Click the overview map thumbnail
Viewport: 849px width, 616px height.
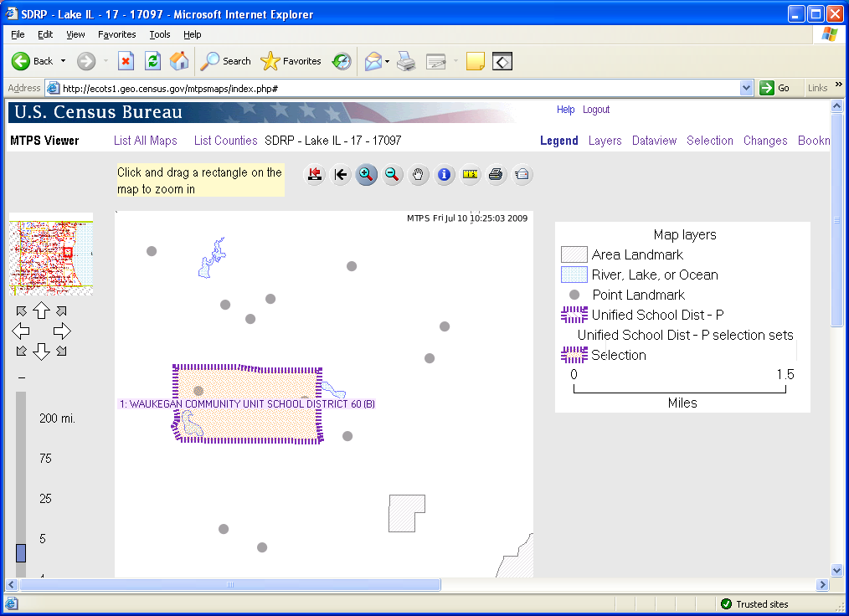50,258
